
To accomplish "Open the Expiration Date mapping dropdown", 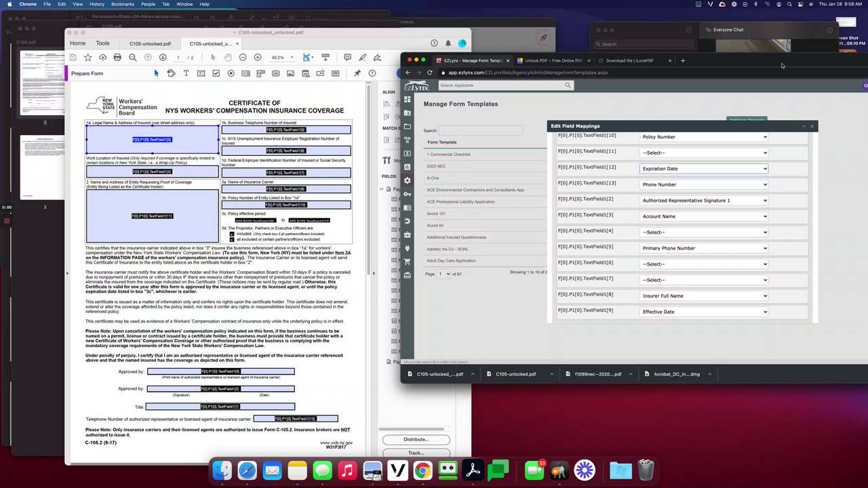I will [704, 169].
